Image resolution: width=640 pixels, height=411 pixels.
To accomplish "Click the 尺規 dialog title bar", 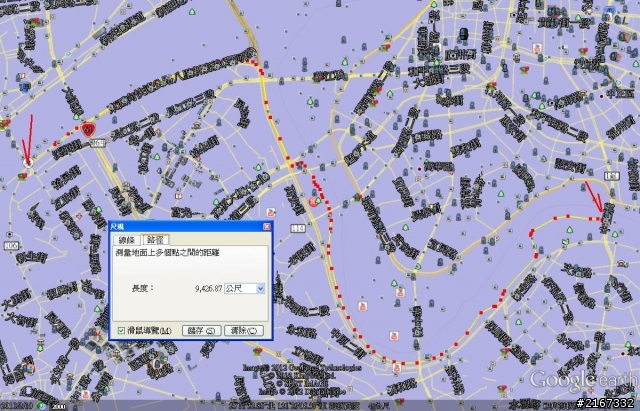I will tap(191, 227).
